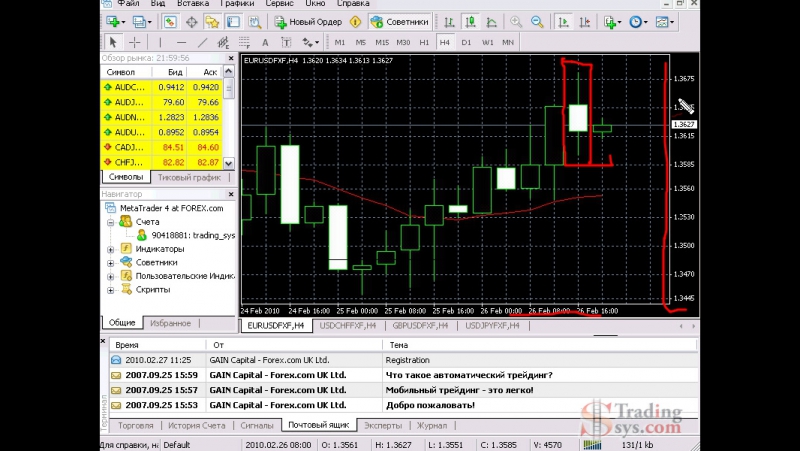
Task: Switch to W1 timeframe
Action: (487, 42)
